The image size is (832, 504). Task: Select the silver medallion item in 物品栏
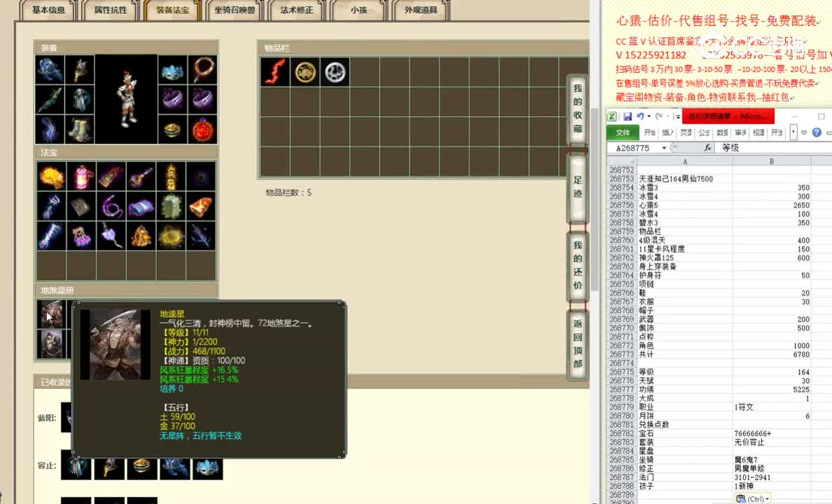[x=335, y=72]
